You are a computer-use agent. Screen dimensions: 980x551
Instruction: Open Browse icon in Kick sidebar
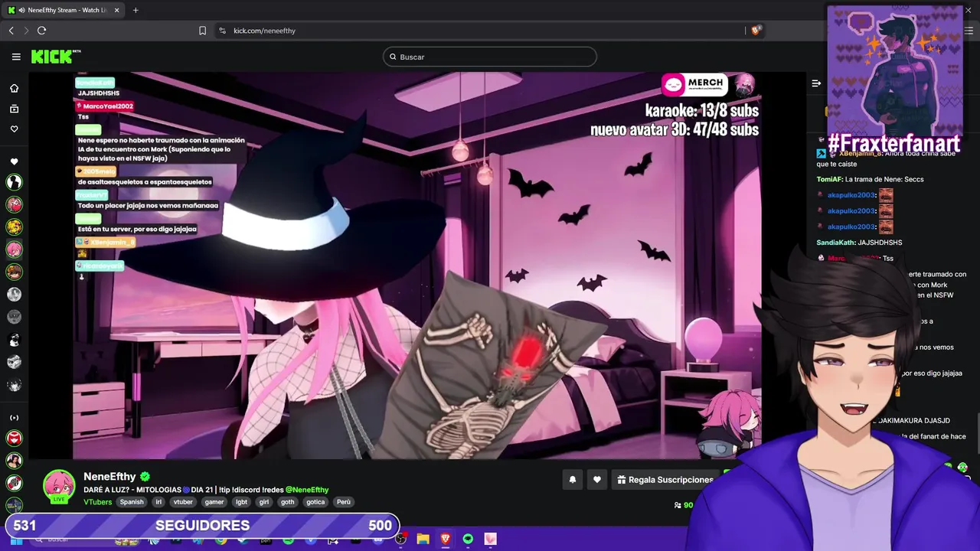click(x=14, y=109)
